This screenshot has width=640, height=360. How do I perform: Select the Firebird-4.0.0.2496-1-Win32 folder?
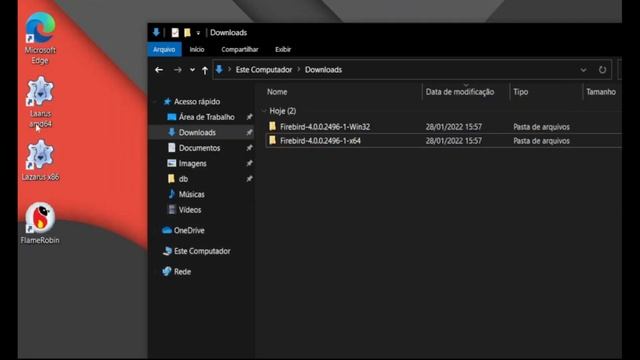[x=325, y=127]
